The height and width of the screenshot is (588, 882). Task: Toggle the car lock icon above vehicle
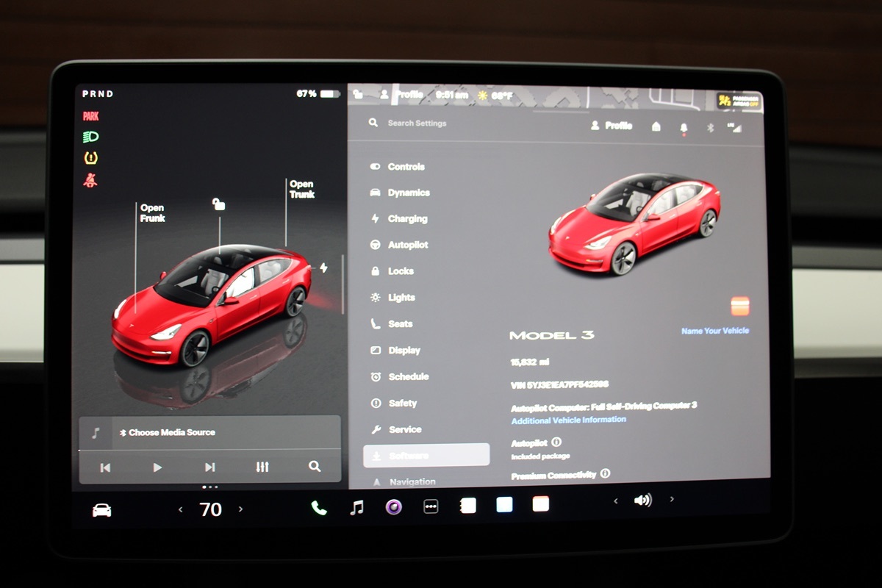218,204
